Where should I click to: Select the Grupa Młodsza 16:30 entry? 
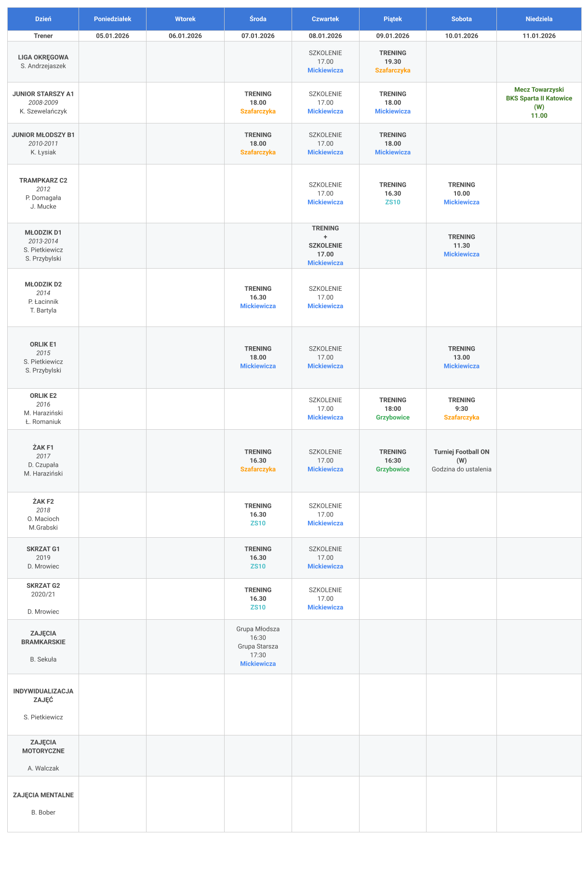pyautogui.click(x=258, y=633)
